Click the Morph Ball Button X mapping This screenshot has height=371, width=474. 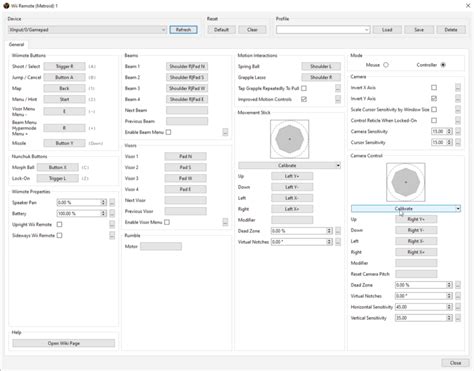[x=58, y=167]
